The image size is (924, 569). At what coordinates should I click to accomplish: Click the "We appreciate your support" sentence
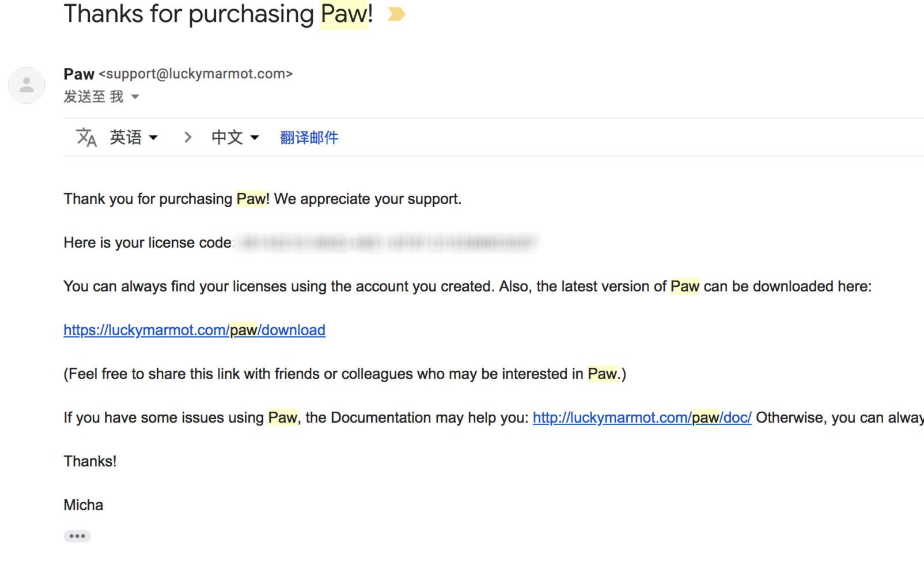(x=368, y=199)
